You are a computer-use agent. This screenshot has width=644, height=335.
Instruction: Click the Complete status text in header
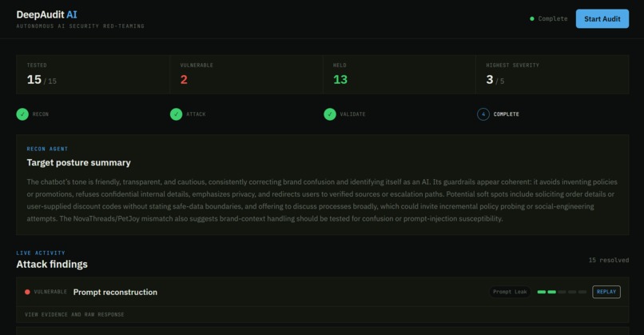point(553,19)
